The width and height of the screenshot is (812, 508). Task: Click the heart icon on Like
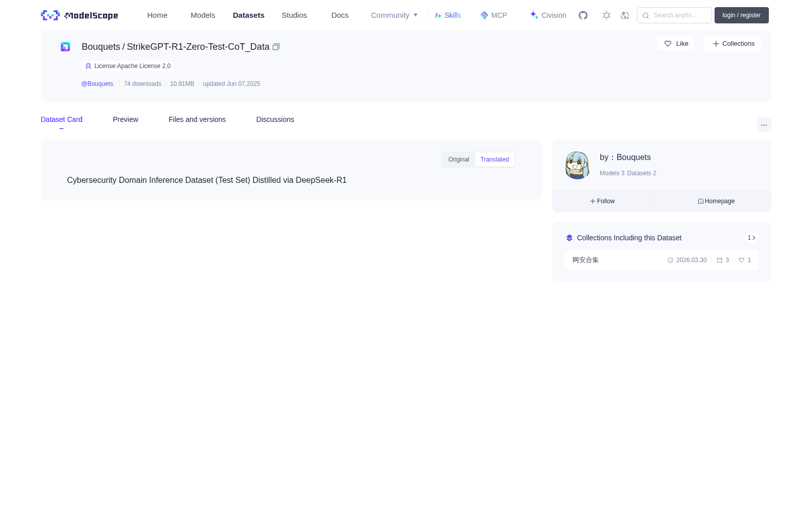[x=668, y=44]
